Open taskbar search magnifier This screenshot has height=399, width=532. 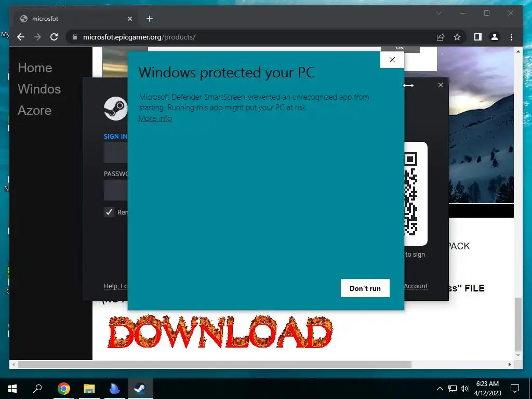click(37, 388)
